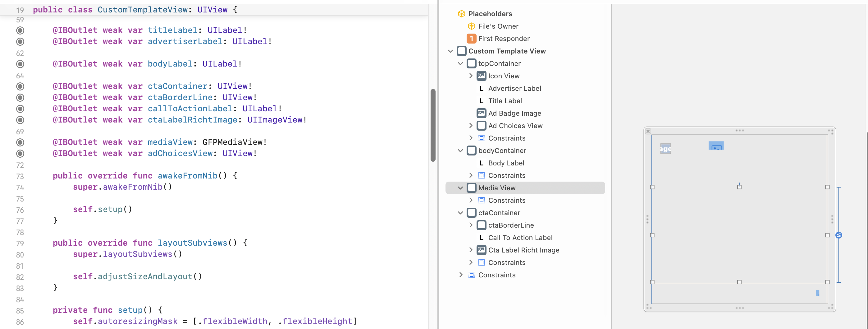Viewport: 868px width, 329px height.
Task: Click adjustSizeAndLayout method call
Action: click(x=145, y=277)
